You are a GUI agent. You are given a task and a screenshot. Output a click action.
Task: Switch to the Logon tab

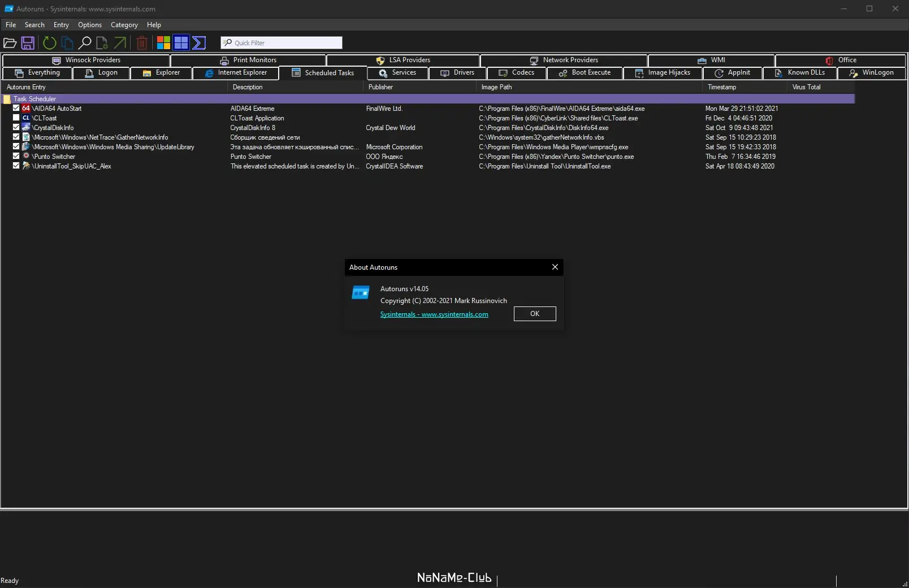pyautogui.click(x=101, y=73)
